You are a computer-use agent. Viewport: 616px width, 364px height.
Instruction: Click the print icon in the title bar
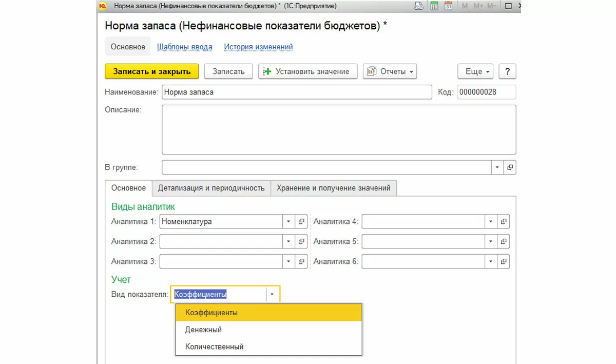(x=419, y=6)
